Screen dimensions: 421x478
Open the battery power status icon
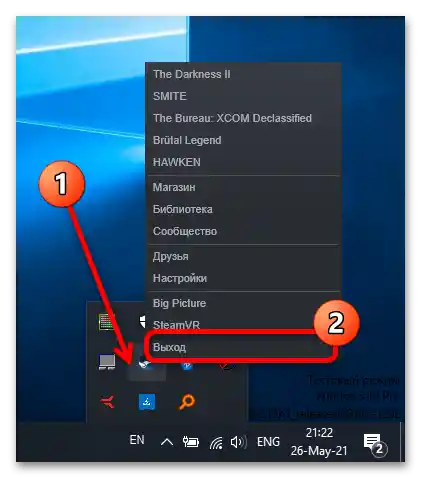(x=191, y=442)
